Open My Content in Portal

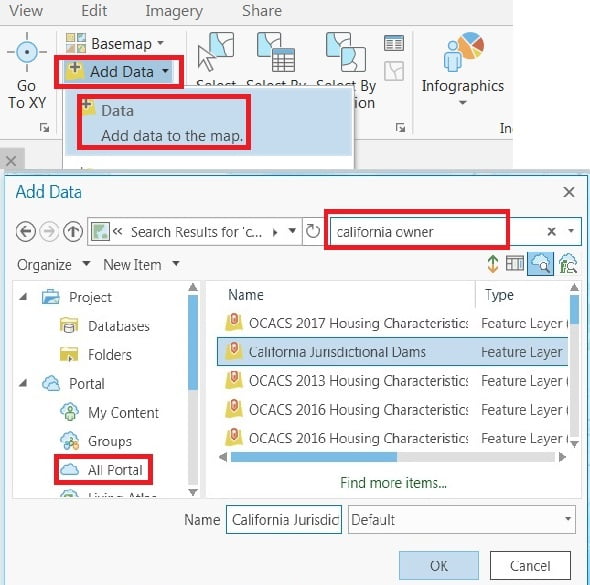coord(109,412)
